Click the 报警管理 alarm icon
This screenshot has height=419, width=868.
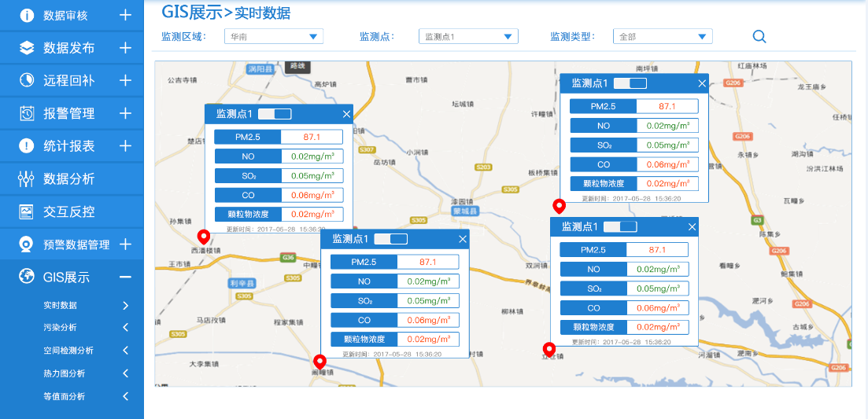27,113
